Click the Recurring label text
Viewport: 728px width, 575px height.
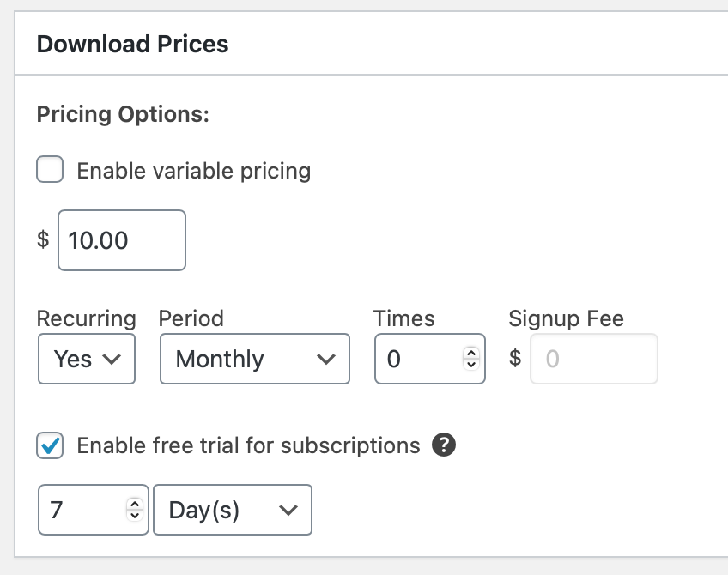pos(87,319)
